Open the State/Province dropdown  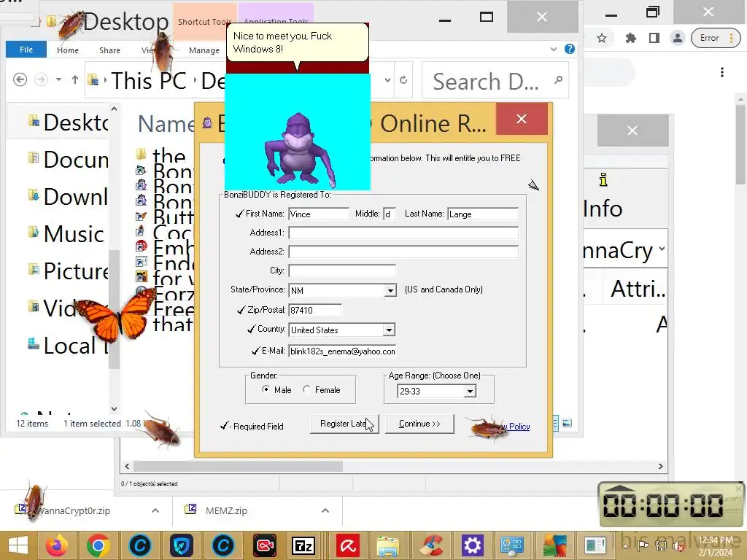pyautogui.click(x=390, y=290)
